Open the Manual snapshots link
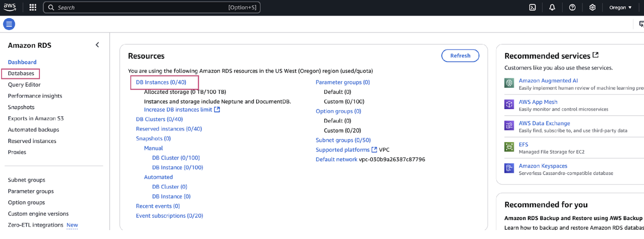Viewport: 644px width, 239px height. coord(153,148)
